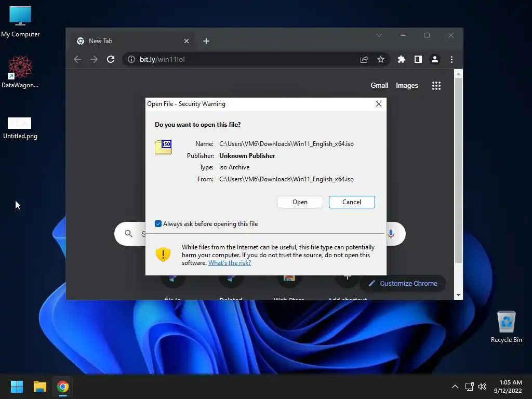Image resolution: width=532 pixels, height=399 pixels.
Task: Bookmark this tab with the star icon
Action: [x=381, y=59]
